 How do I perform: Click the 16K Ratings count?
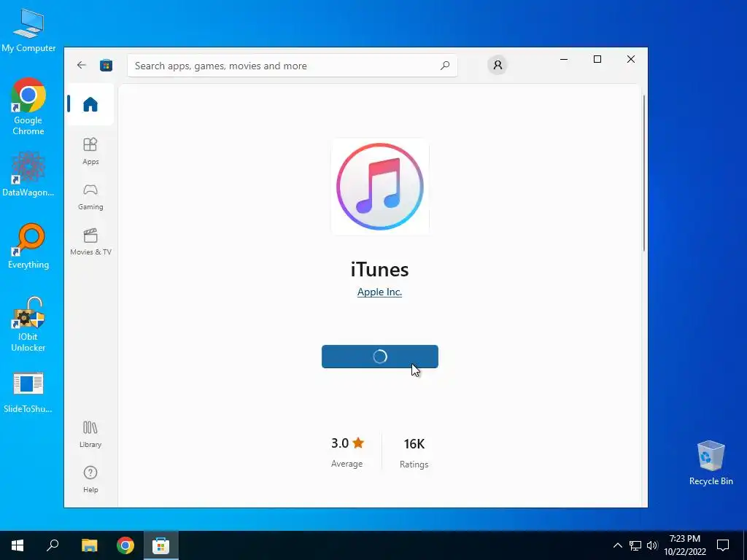pyautogui.click(x=414, y=452)
